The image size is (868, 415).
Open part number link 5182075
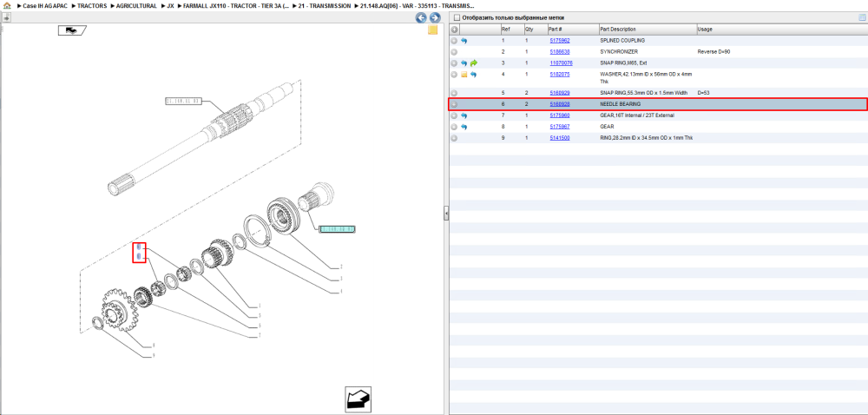pos(560,74)
